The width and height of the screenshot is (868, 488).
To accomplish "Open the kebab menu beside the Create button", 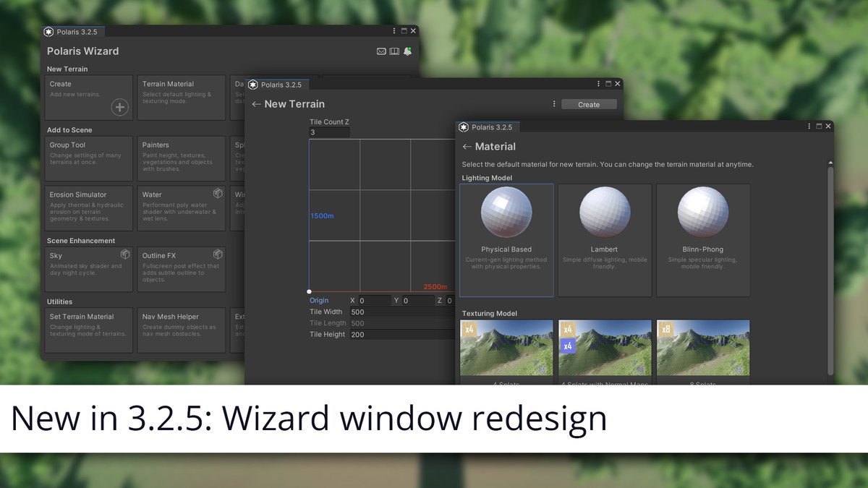I will (554, 104).
